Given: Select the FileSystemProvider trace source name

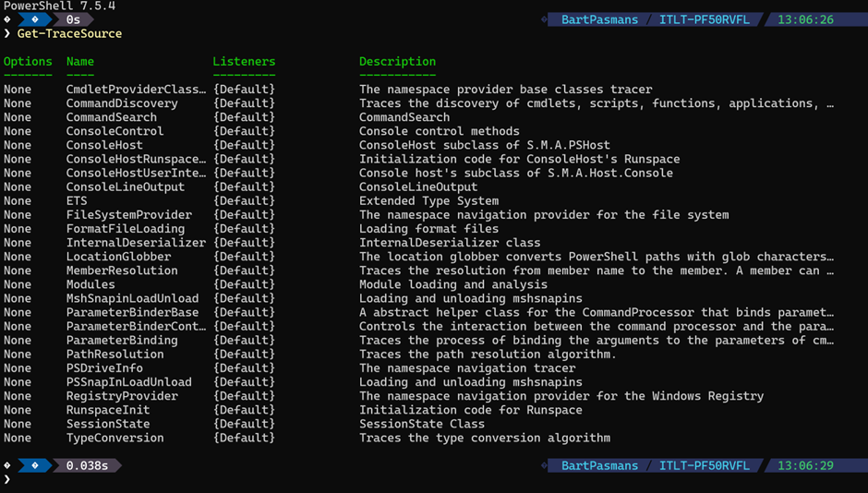Looking at the screenshot, I should [x=129, y=215].
